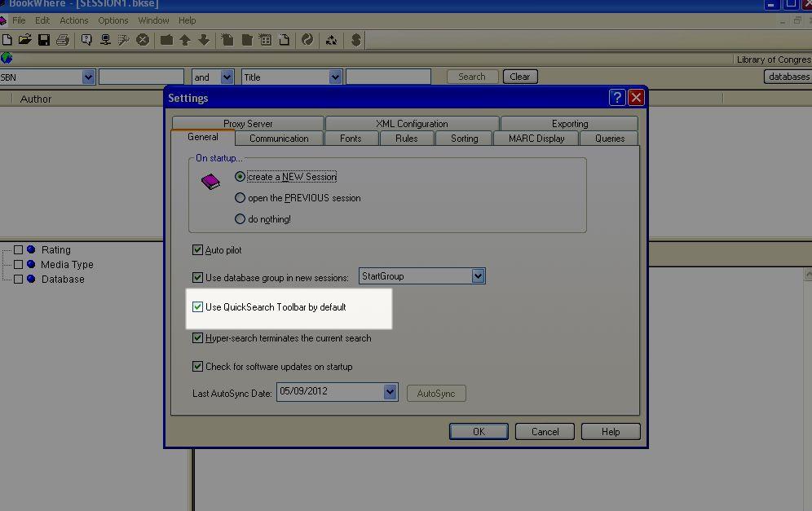This screenshot has height=511, width=812.
Task: Open the XML Configuration tab
Action: pos(413,124)
